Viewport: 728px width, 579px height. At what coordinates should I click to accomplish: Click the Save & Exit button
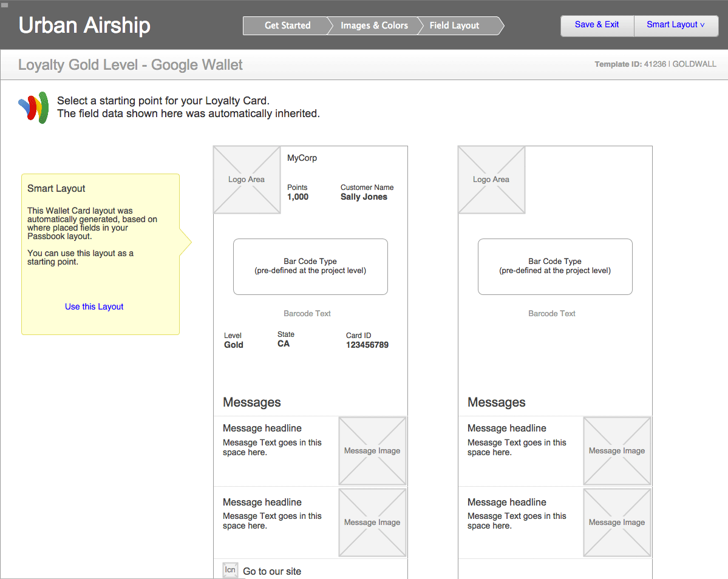597,25
